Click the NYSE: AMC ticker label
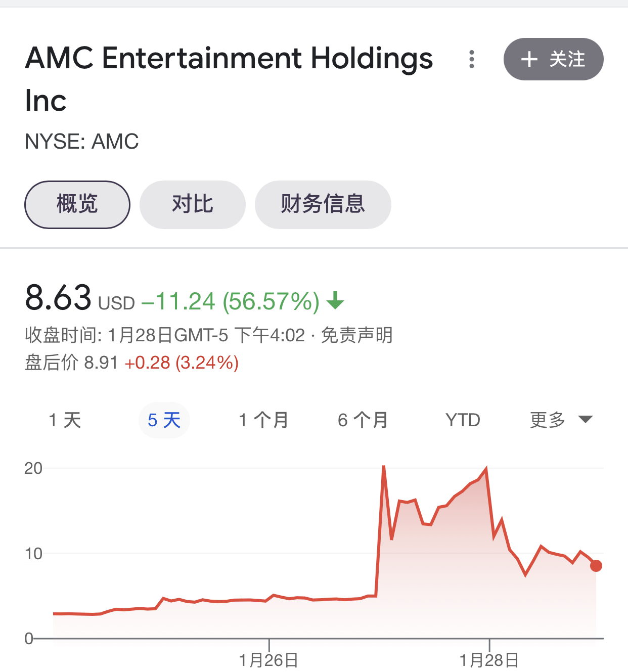 click(82, 142)
